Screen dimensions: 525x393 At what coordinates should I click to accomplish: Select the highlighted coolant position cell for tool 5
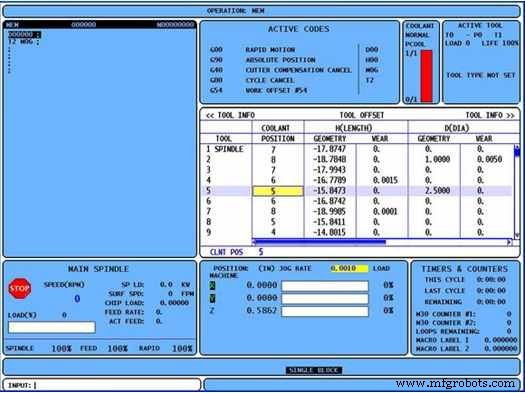pos(278,191)
